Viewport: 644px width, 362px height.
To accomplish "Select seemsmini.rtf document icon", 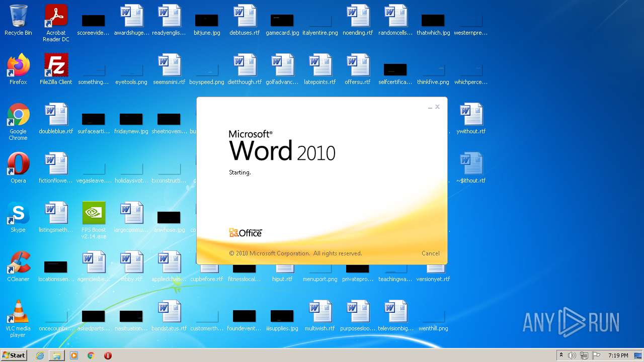I will pos(169,65).
